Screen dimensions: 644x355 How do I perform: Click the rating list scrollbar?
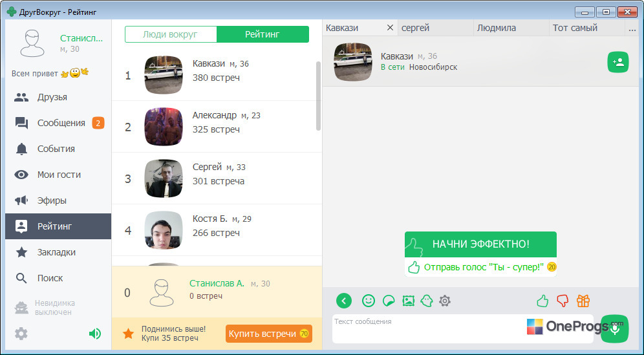[x=318, y=96]
